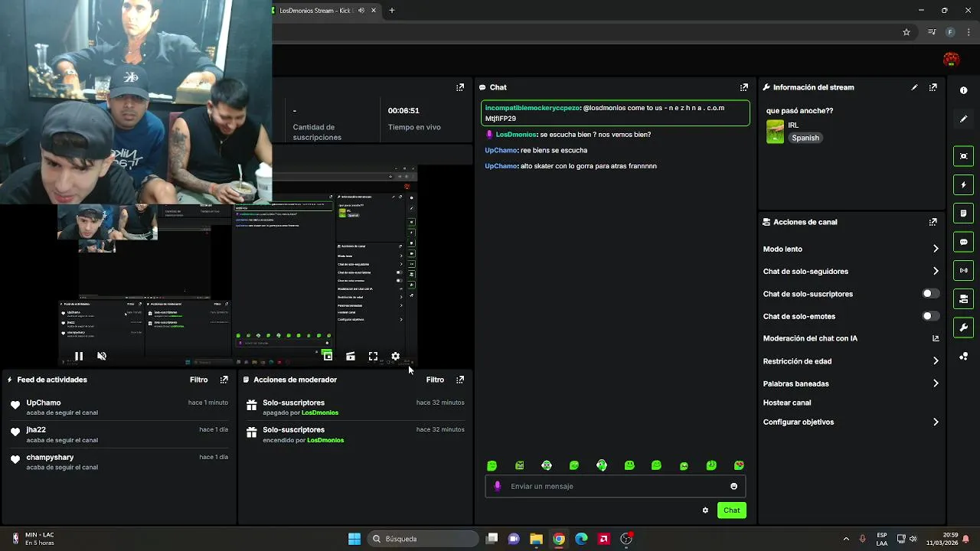Viewport: 980px width, 551px height.
Task: Pop out Información del stream panel
Action: [933, 87]
